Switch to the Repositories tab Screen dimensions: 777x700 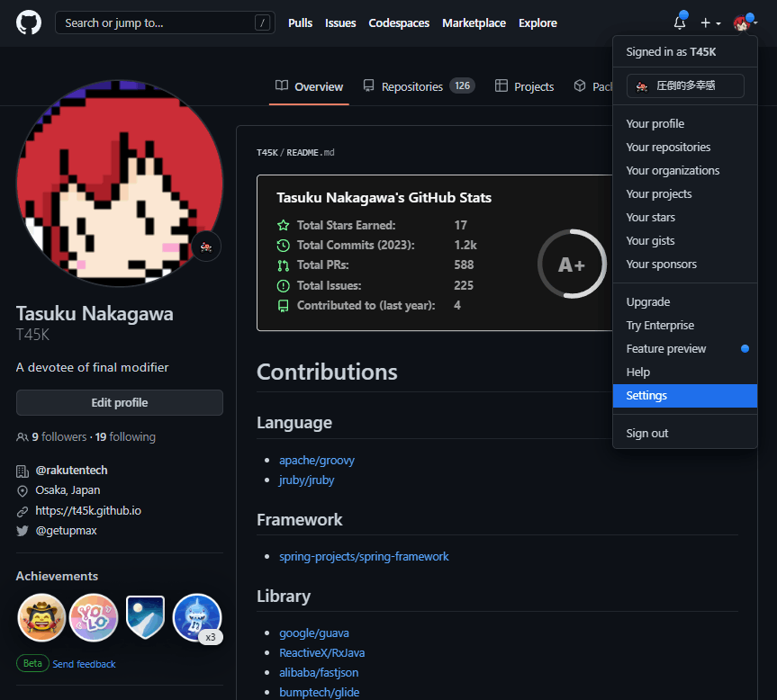coord(420,86)
